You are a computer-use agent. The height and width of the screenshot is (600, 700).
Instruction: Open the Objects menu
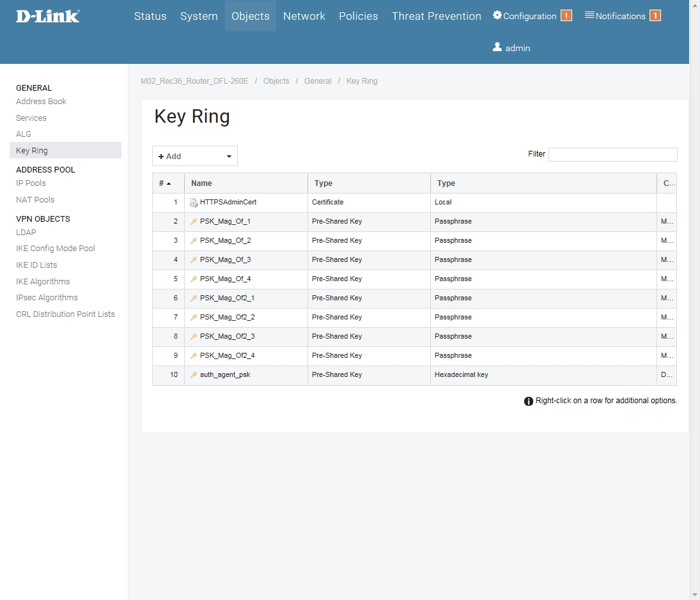(x=250, y=16)
